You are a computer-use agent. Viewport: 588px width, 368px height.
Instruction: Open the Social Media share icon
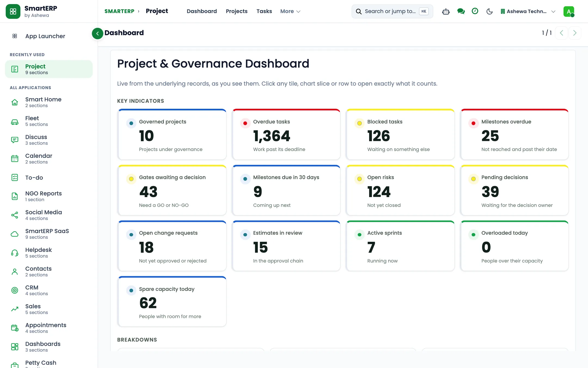coord(15,215)
